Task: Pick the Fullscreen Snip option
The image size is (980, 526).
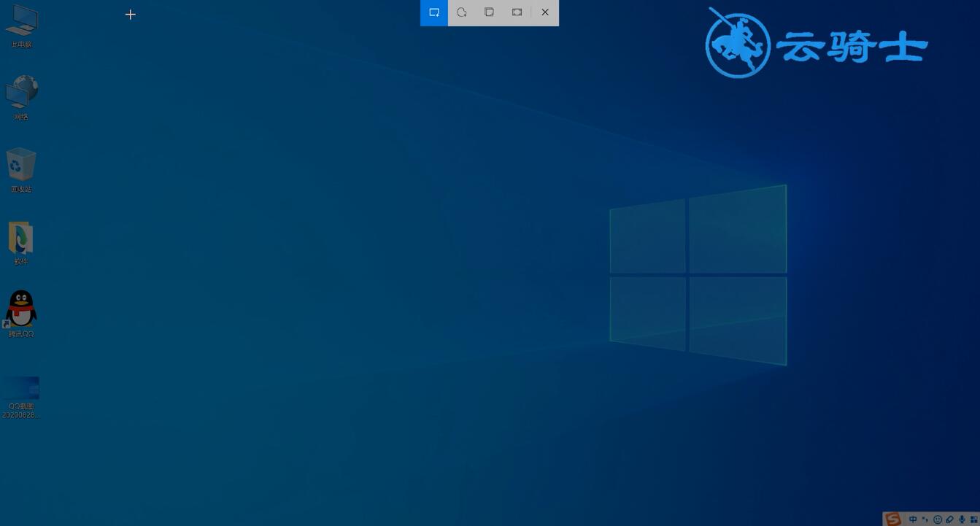Action: click(517, 12)
